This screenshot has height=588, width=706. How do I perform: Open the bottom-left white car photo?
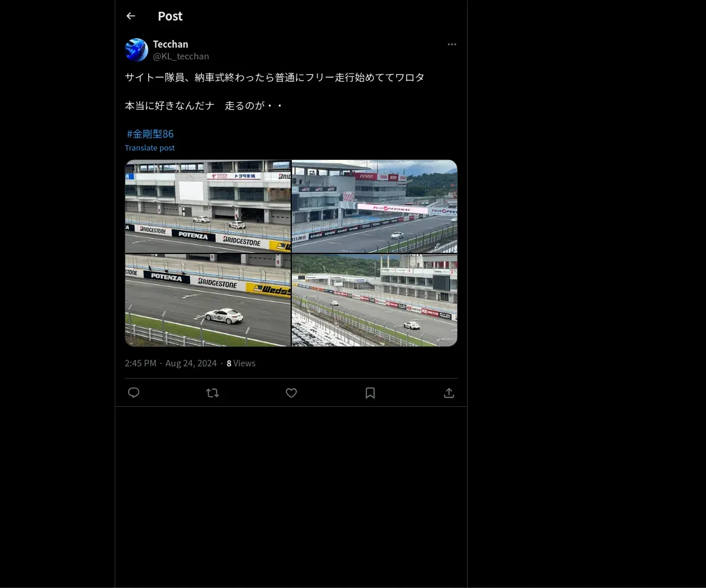tap(208, 300)
